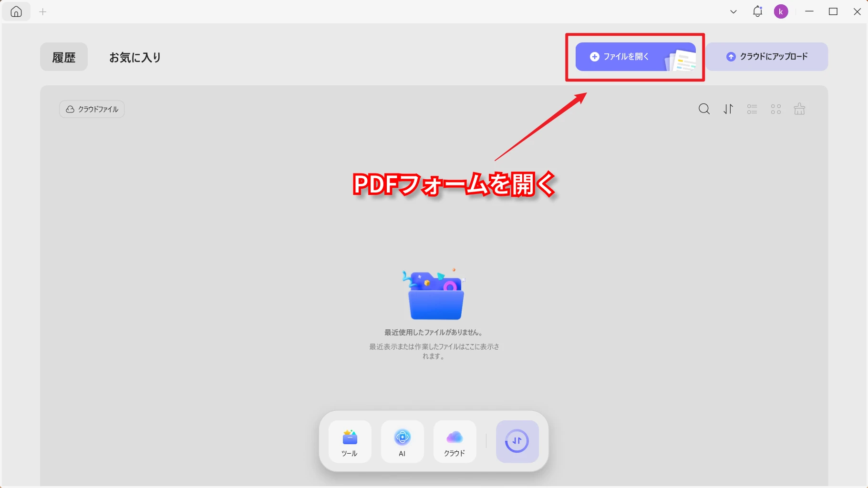Image resolution: width=868 pixels, height=488 pixels.
Task: Open the ツール panel
Action: (x=350, y=442)
